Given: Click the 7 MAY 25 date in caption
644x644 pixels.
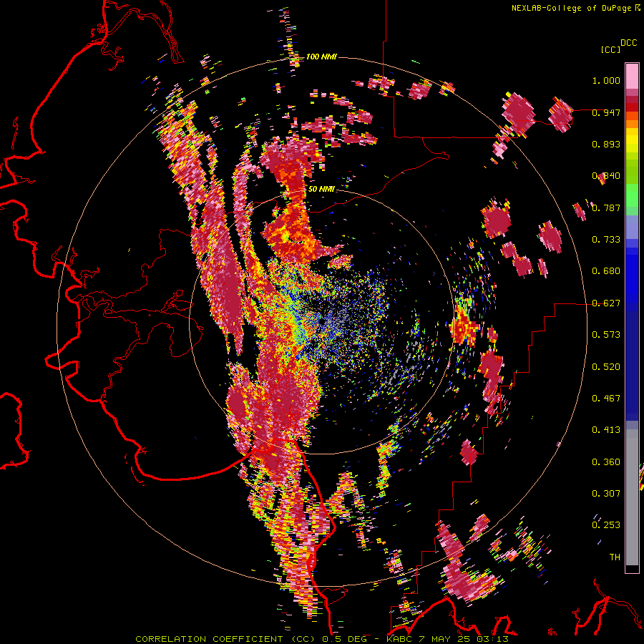Looking at the screenshot, I should tap(447, 639).
